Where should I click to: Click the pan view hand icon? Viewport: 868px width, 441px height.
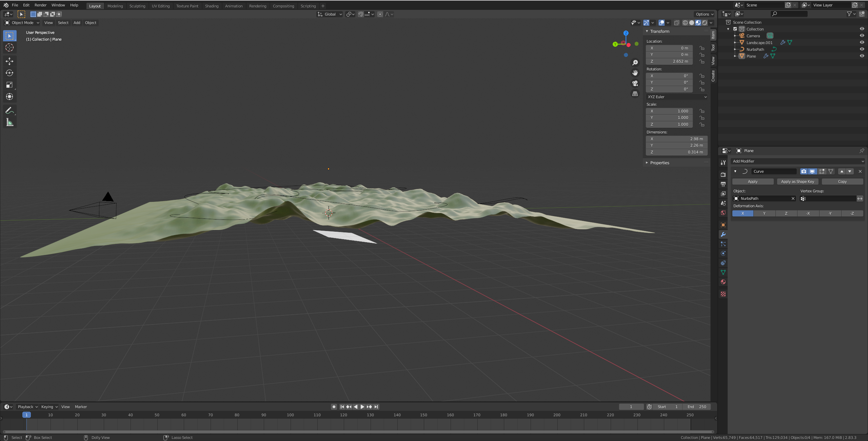click(635, 73)
